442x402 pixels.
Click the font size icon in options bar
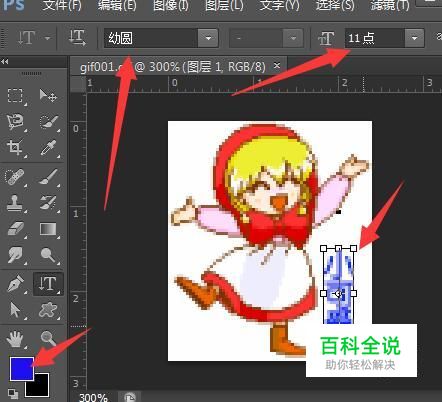[326, 38]
